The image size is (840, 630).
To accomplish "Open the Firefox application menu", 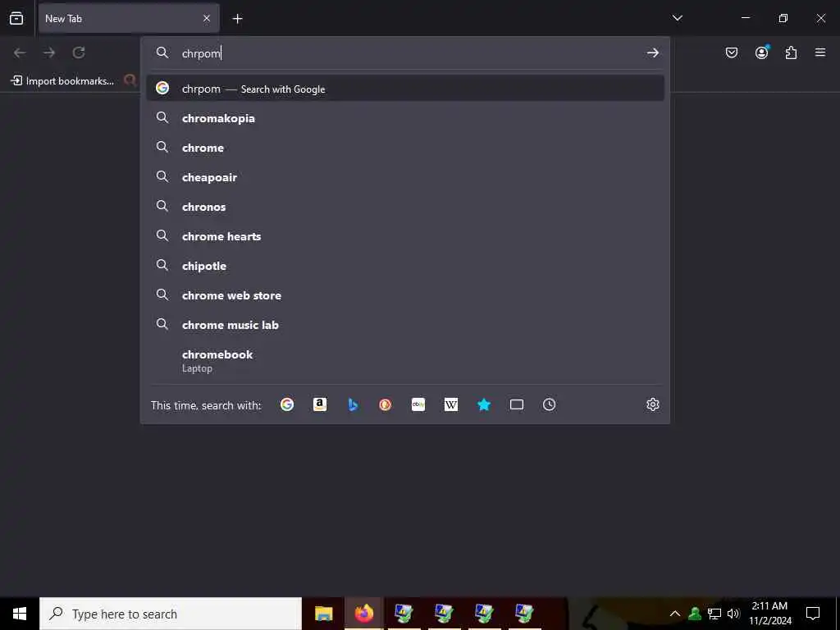I will tap(820, 52).
